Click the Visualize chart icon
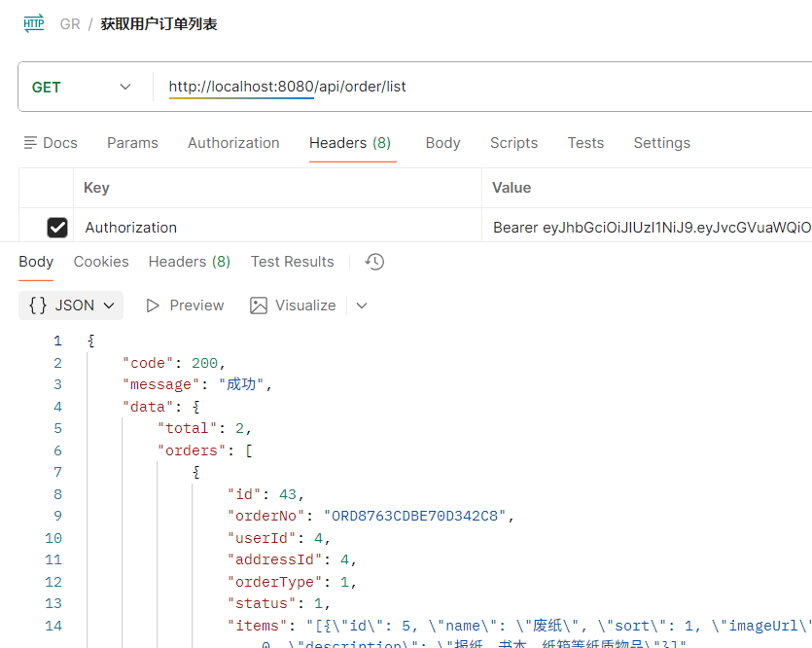The height and width of the screenshot is (648, 812). pyautogui.click(x=259, y=306)
